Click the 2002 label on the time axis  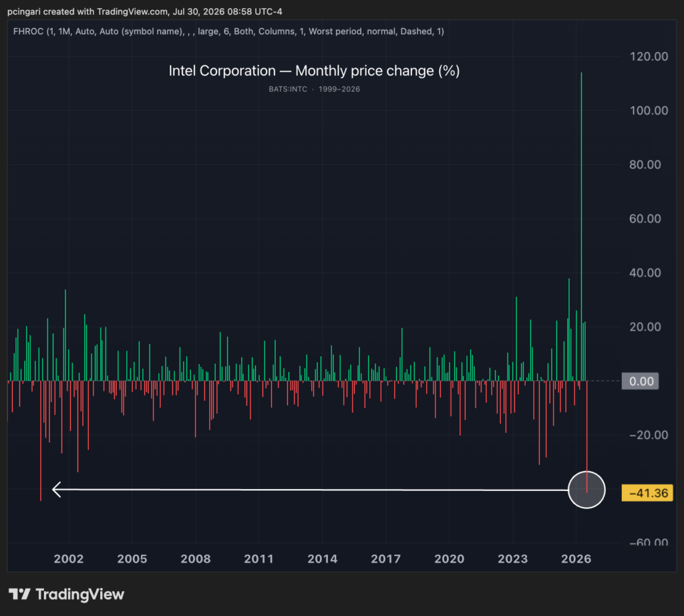69,559
